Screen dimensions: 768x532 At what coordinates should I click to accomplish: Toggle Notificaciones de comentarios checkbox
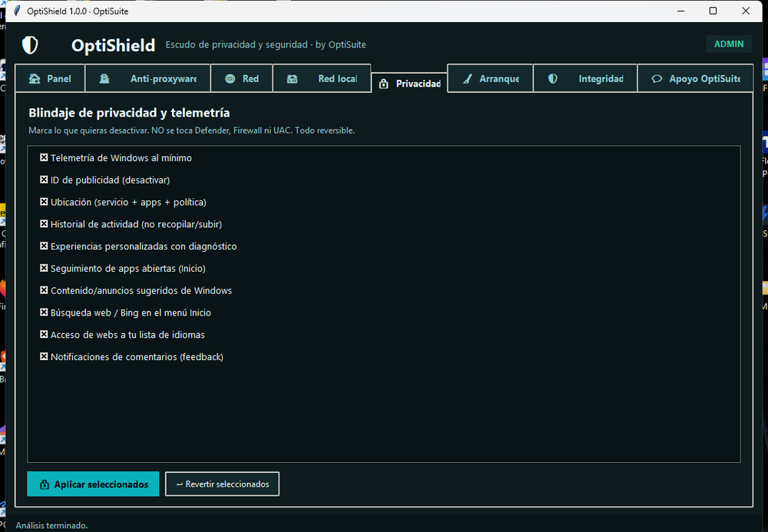pyautogui.click(x=44, y=356)
